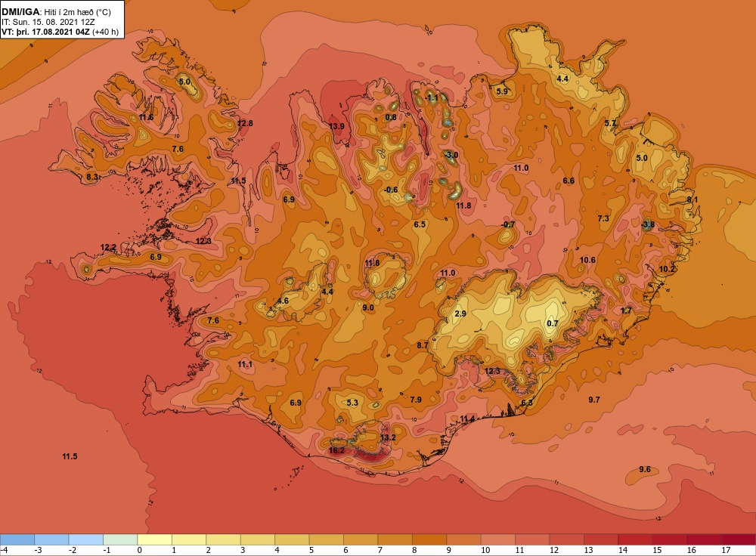Click the 6.3 value near the southeast coast

tap(527, 403)
